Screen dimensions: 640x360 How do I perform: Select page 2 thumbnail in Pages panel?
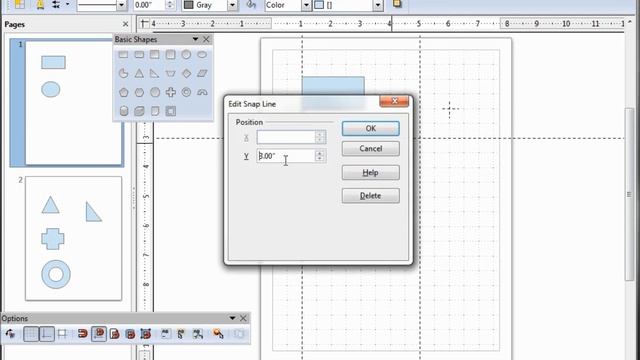click(x=73, y=238)
